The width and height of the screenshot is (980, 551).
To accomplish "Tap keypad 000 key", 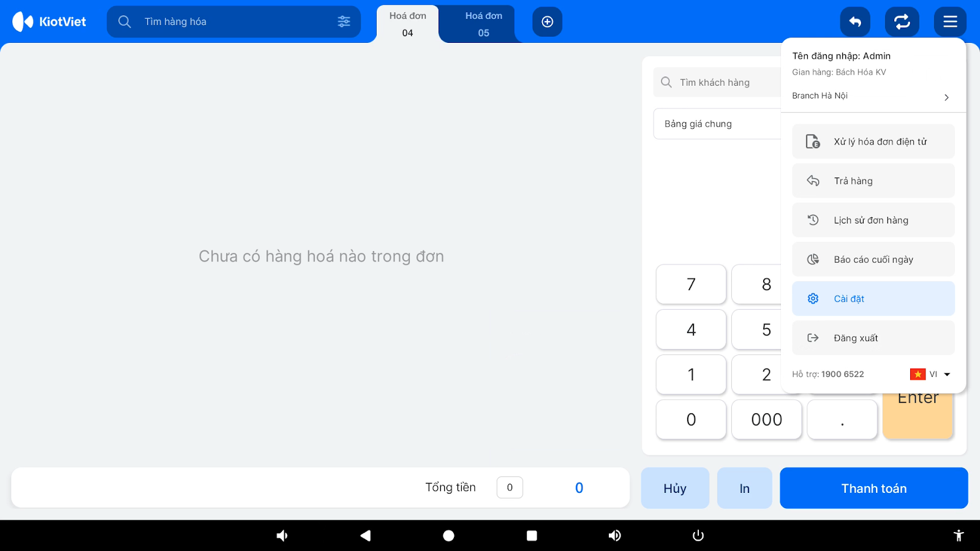I will [767, 419].
